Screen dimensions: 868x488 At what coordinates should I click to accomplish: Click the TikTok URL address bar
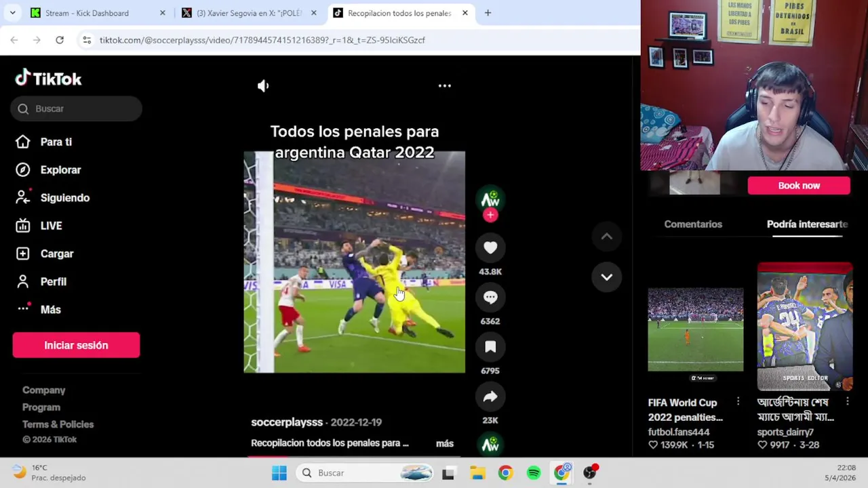[262, 40]
